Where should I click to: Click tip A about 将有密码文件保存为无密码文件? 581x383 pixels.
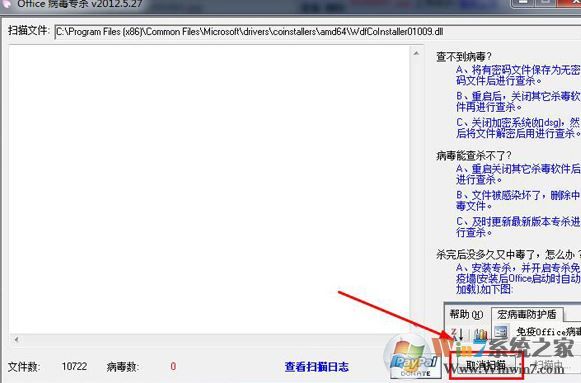pos(518,75)
